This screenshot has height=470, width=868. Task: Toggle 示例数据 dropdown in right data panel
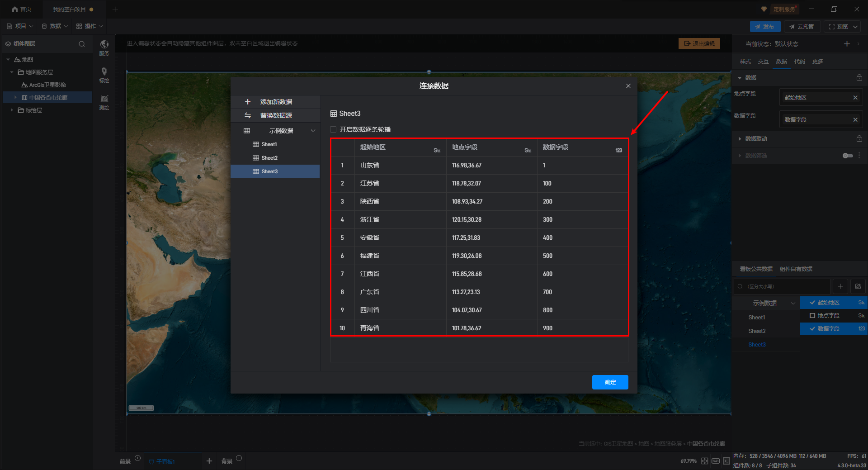793,303
